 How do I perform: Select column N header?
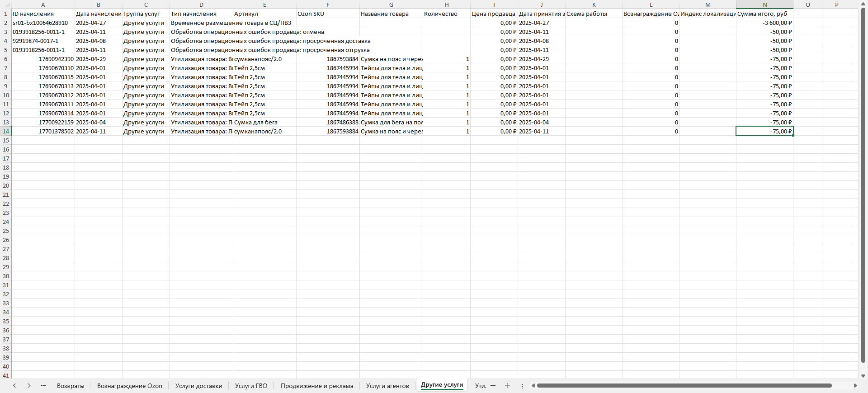click(764, 5)
